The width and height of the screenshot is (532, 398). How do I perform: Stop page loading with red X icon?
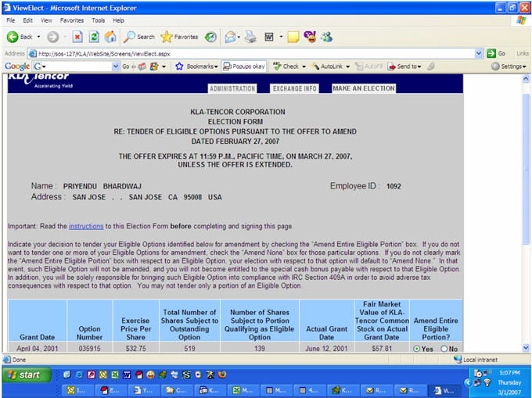[x=77, y=37]
